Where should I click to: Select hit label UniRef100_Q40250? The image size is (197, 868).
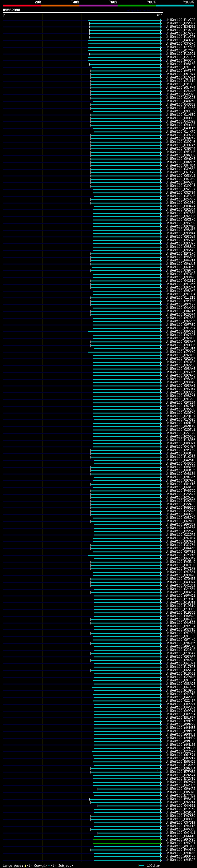click(180, 101)
